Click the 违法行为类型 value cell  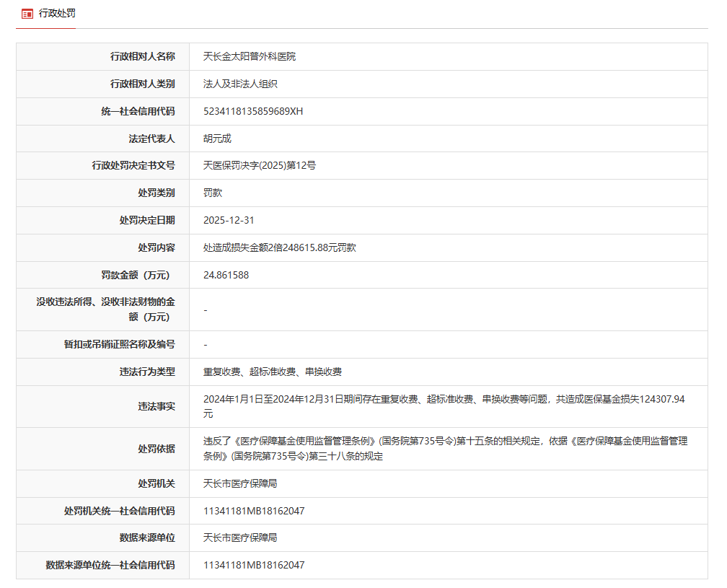point(273,372)
